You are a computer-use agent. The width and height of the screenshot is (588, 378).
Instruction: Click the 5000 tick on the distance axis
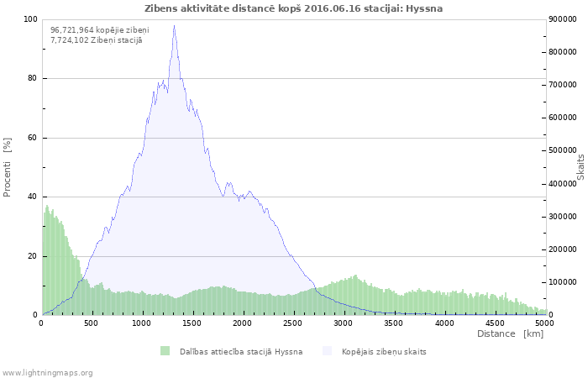(544, 323)
